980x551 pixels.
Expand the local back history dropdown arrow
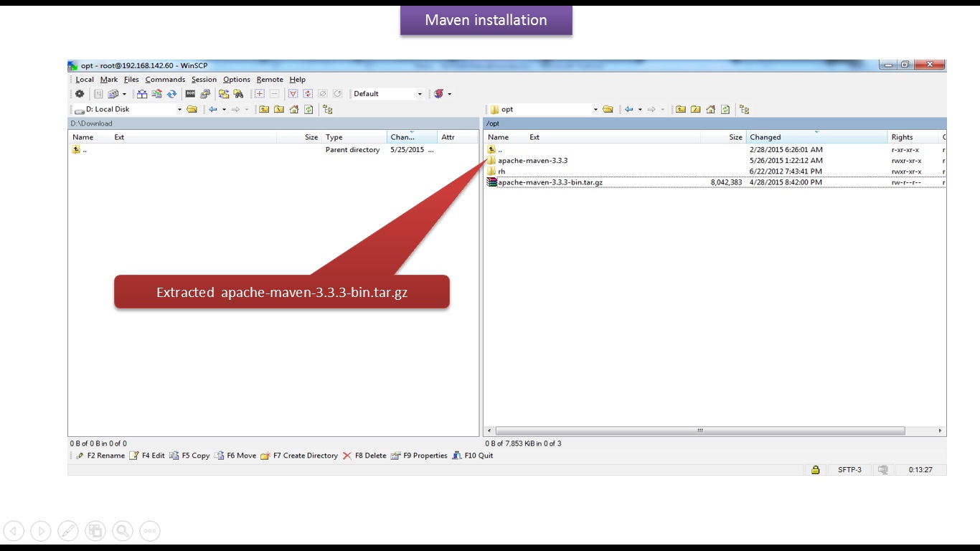(x=224, y=110)
